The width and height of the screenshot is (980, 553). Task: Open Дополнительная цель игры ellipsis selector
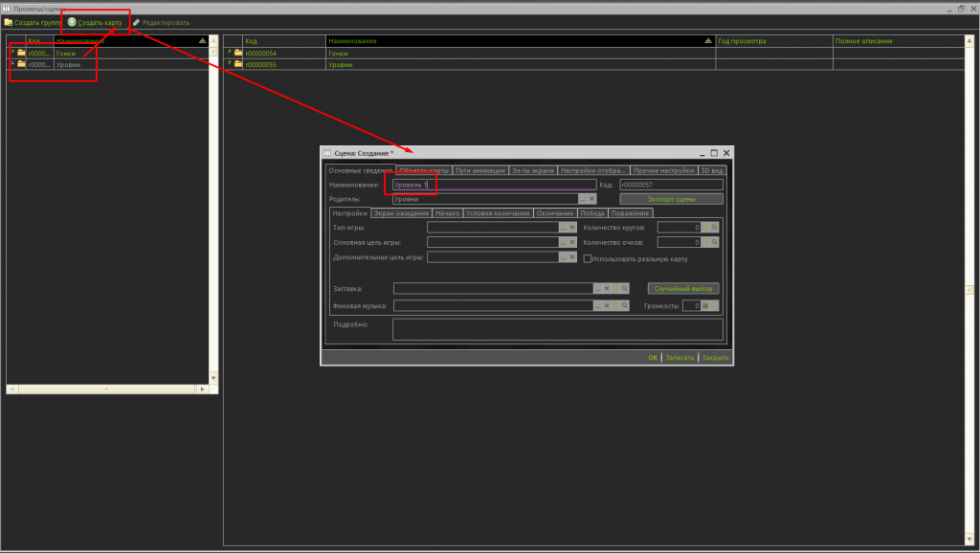(563, 257)
